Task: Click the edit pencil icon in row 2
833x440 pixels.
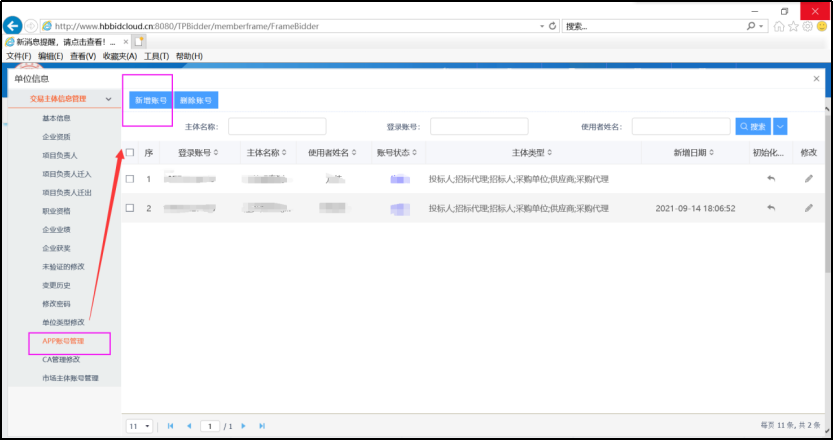Action: click(x=808, y=208)
